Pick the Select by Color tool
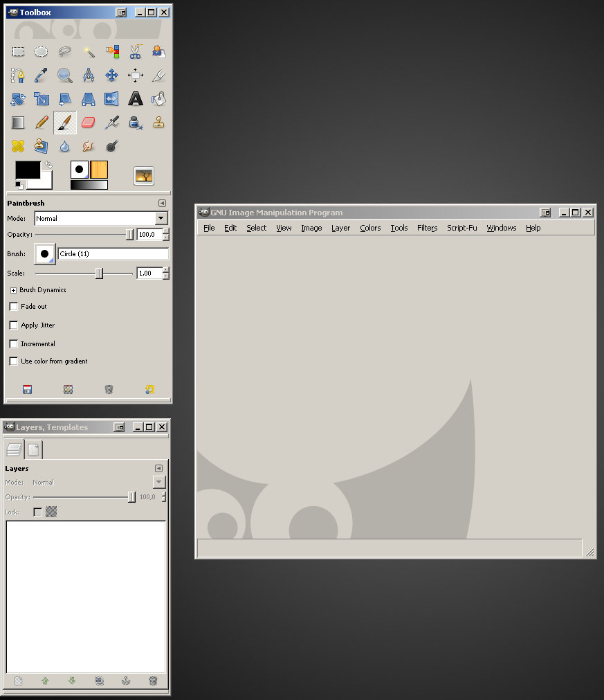Screen dimensions: 604x700 [112, 52]
